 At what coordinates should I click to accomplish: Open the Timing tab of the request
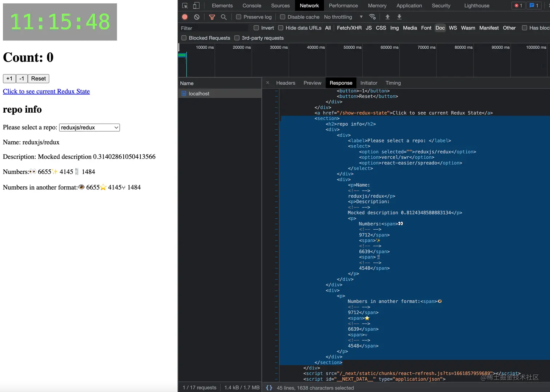(x=393, y=83)
